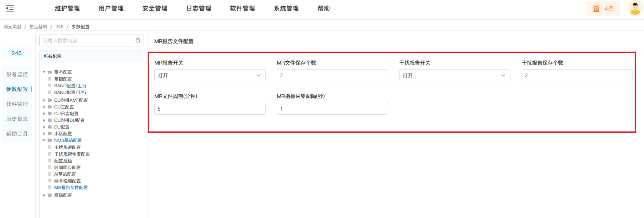Click the folder icon beside DU配置
644x218 pixels.
tap(50, 127)
